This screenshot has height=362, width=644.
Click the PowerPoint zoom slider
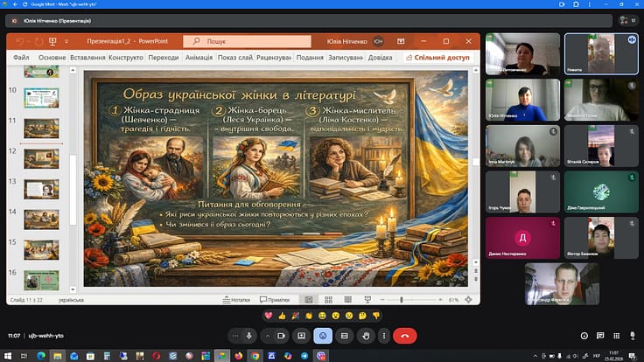pos(402,300)
